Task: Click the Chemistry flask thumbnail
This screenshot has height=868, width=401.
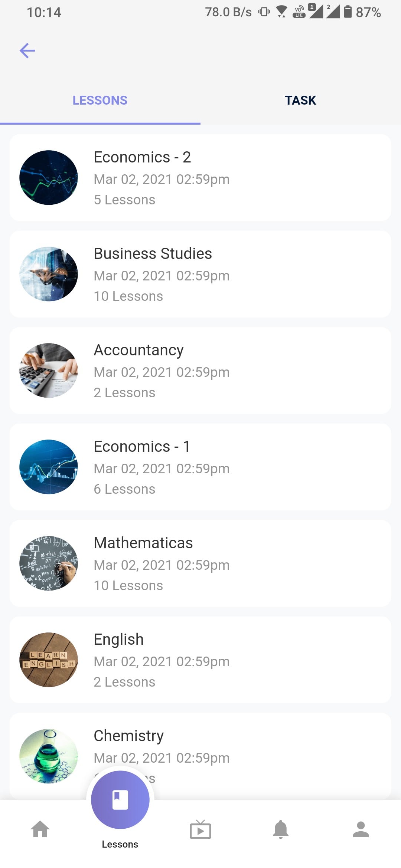Action: (49, 756)
